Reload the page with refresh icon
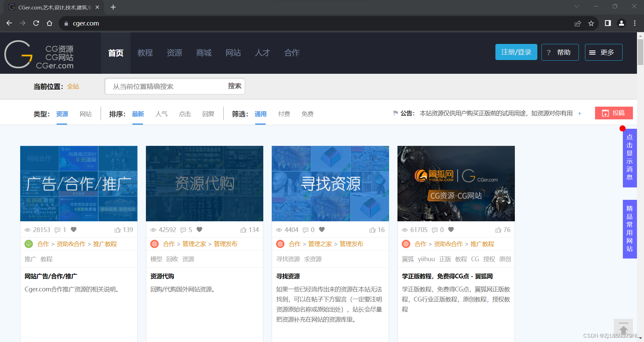This screenshot has height=342, width=644. (36, 23)
